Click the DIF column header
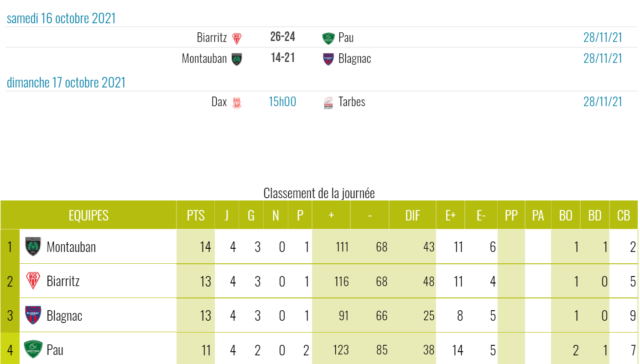 point(412,215)
